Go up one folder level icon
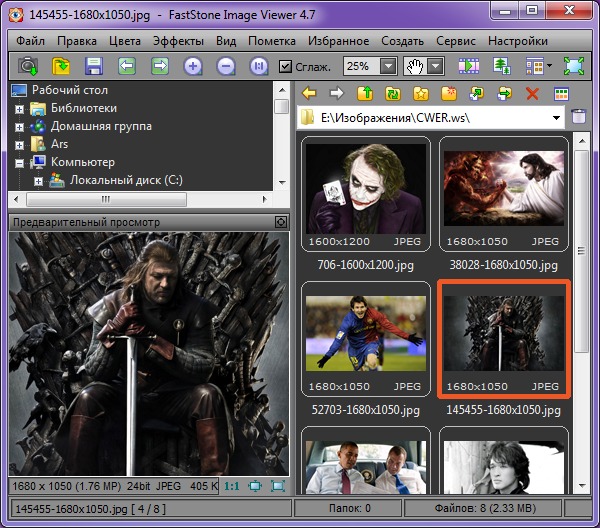The width and height of the screenshot is (600, 528). coord(367,94)
